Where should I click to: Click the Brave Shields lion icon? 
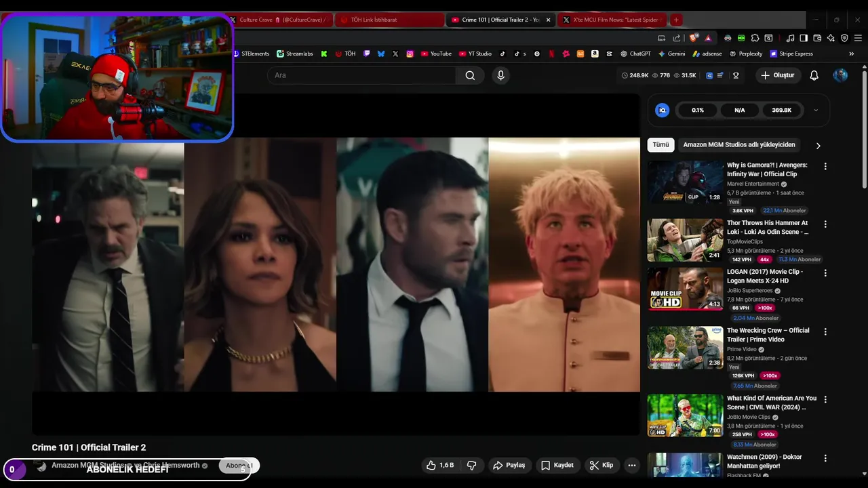[x=693, y=38]
